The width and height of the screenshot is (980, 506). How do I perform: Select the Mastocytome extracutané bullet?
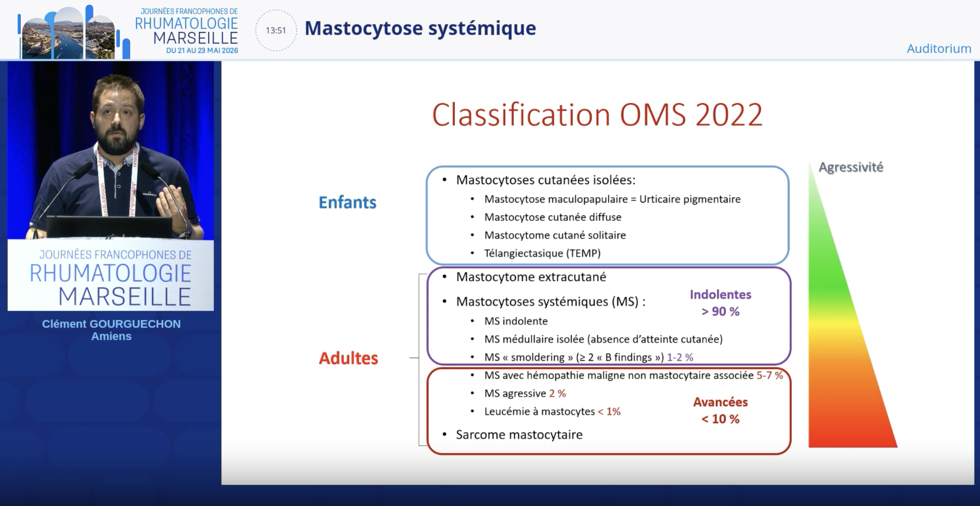pyautogui.click(x=531, y=277)
